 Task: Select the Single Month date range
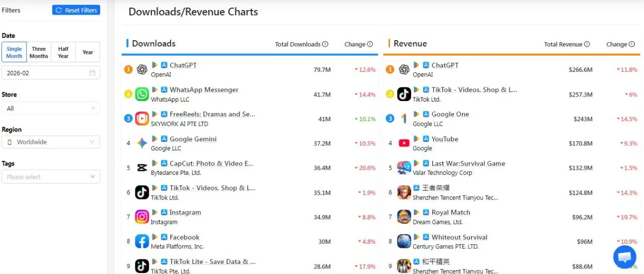tap(14, 52)
